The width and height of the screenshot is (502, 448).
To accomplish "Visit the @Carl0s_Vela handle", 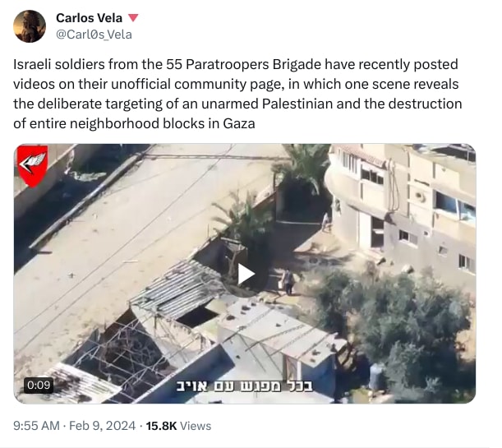I will (x=94, y=35).
